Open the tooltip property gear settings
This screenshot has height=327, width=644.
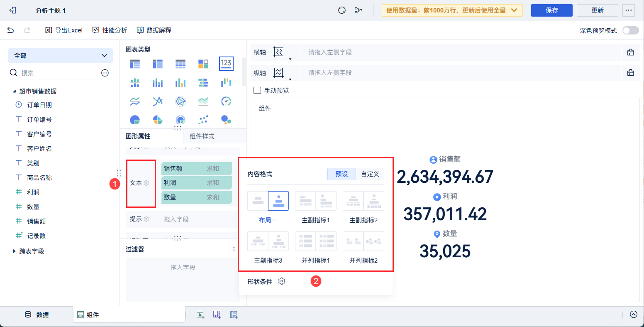pyautogui.click(x=146, y=219)
